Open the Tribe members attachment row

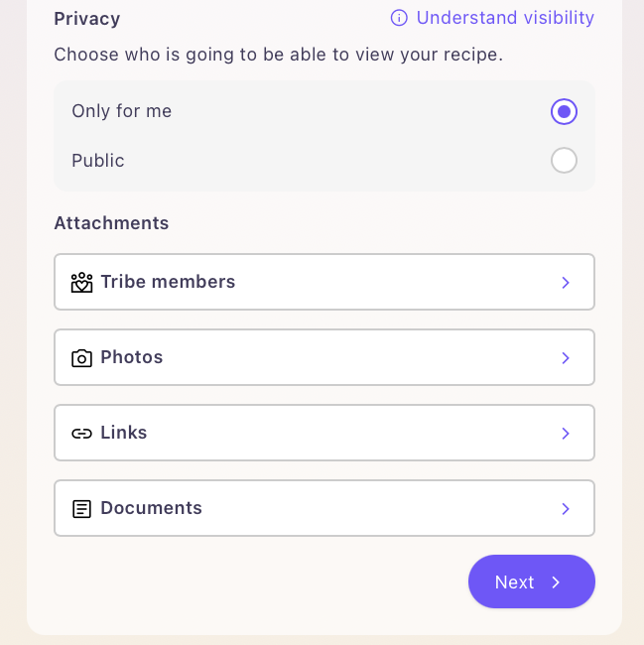[323, 282]
